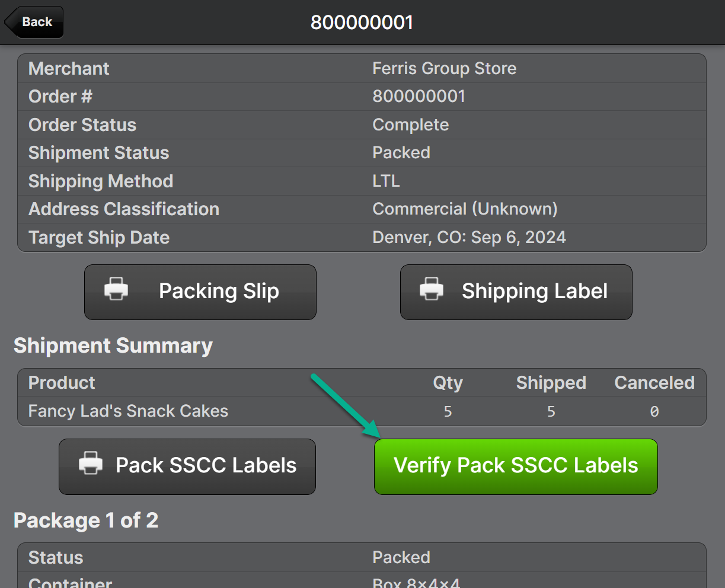Image resolution: width=725 pixels, height=588 pixels.
Task: Click the printer icon on Packing Slip
Action: tap(116, 290)
